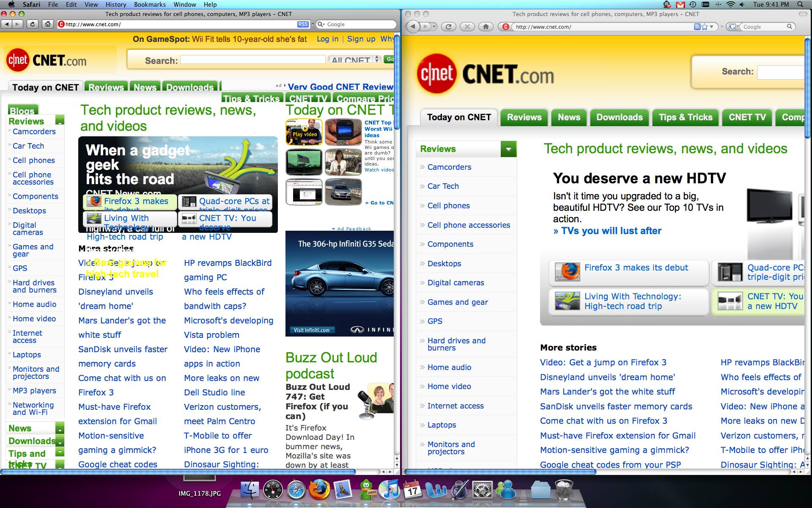Launch iTunes from the Dock

pyautogui.click(x=390, y=490)
